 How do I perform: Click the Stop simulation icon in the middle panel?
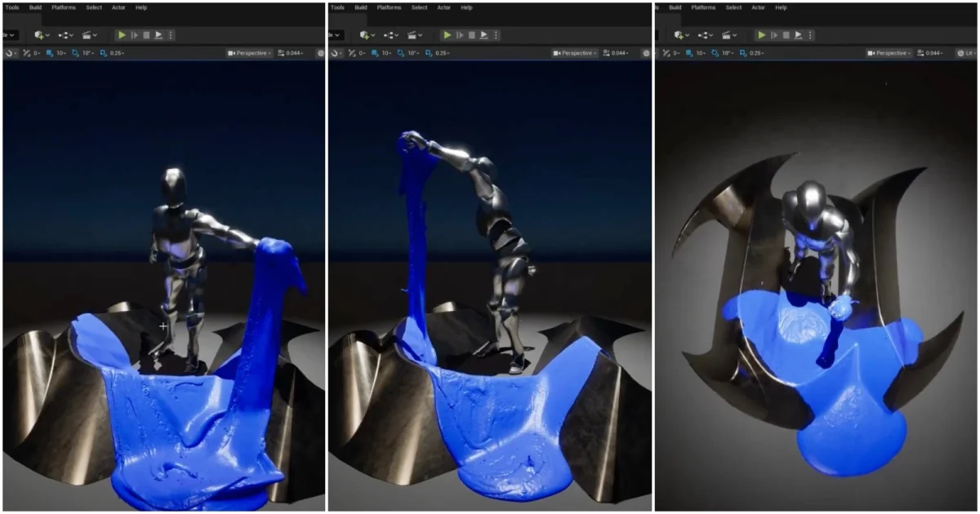(472, 35)
